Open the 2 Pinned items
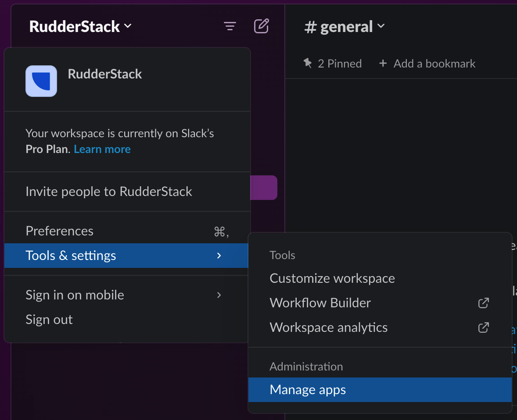The width and height of the screenshot is (517, 420). (332, 63)
